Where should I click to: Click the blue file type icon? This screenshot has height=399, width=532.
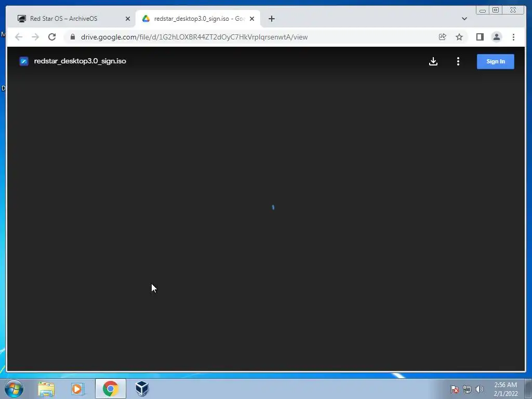pyautogui.click(x=24, y=61)
